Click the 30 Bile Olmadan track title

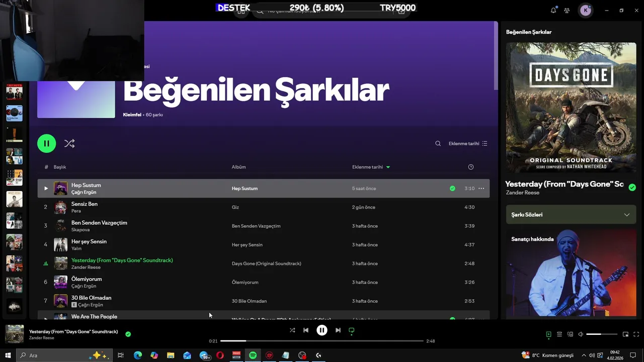coord(91,298)
